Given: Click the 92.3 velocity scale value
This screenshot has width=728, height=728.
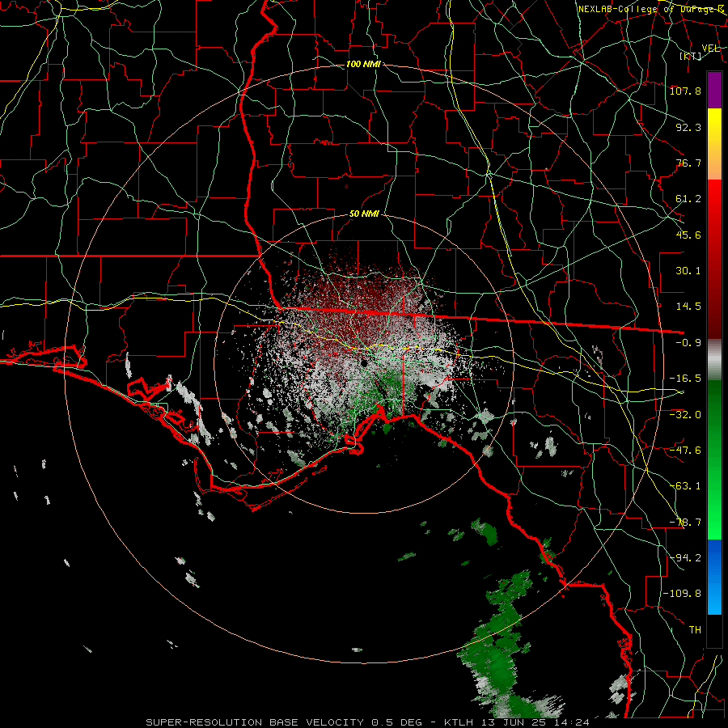Looking at the screenshot, I should 688,127.
